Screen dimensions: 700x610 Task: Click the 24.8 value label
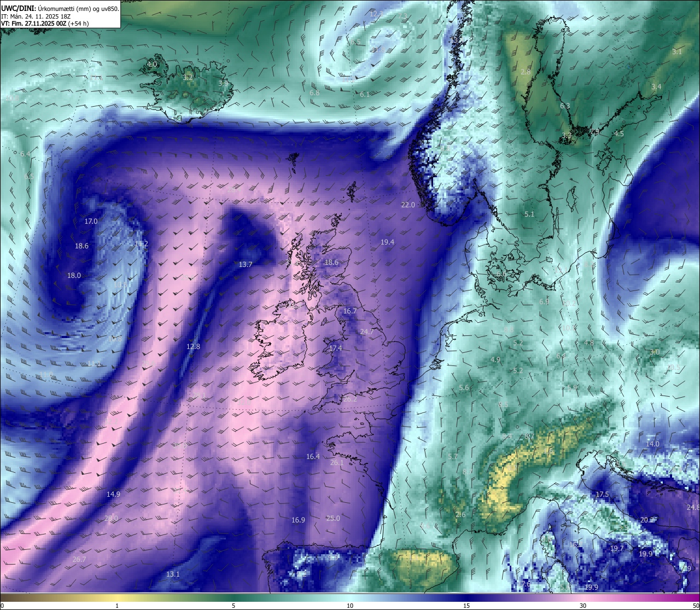coord(693,507)
